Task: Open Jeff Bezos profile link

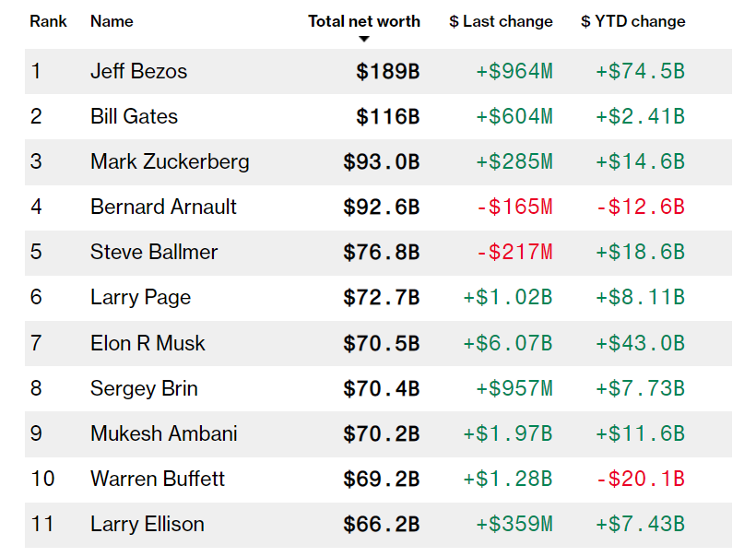Action: point(138,71)
